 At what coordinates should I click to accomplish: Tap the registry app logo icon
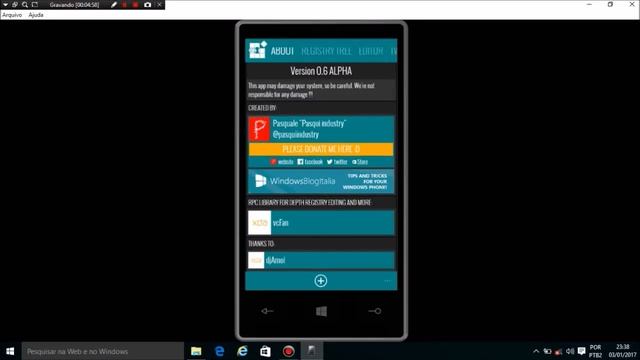pos(258,50)
